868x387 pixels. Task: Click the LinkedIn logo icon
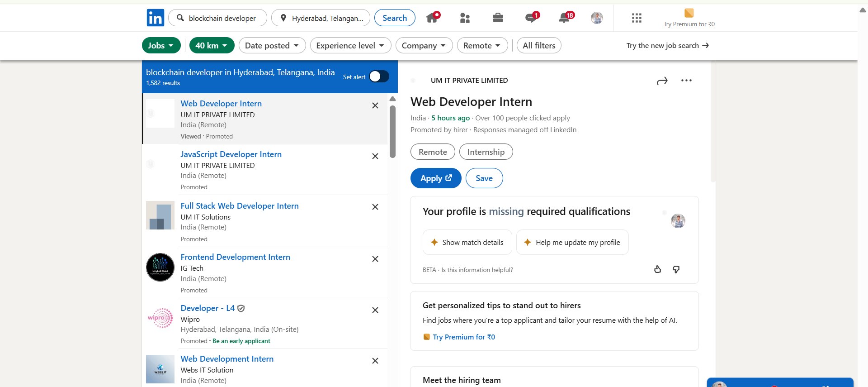coord(155,18)
